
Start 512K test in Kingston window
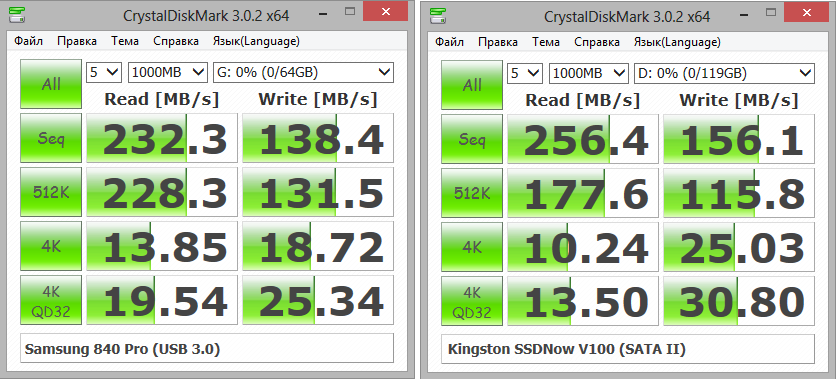(472, 192)
